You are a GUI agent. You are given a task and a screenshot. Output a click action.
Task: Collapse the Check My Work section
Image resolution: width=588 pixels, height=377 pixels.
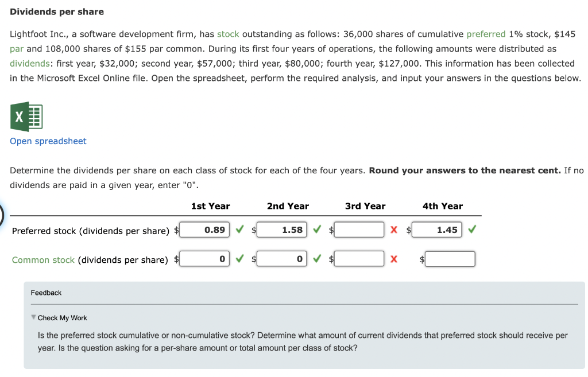[33, 317]
